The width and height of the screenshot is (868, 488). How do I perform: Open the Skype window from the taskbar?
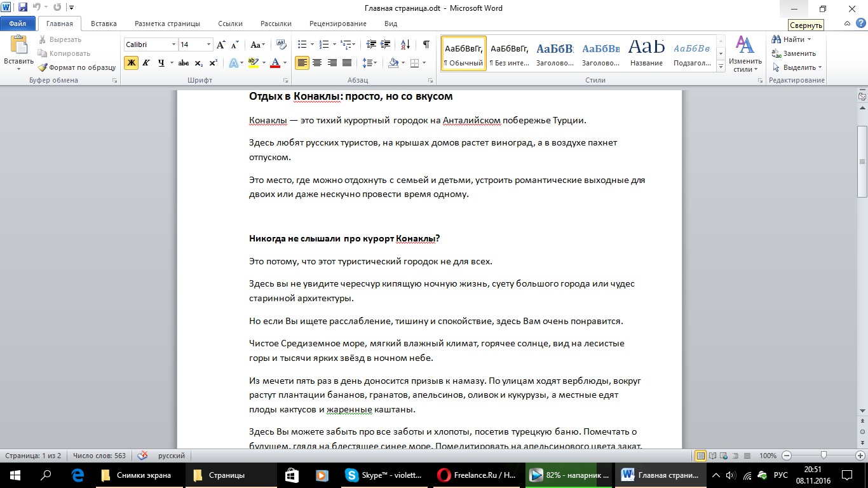(383, 475)
